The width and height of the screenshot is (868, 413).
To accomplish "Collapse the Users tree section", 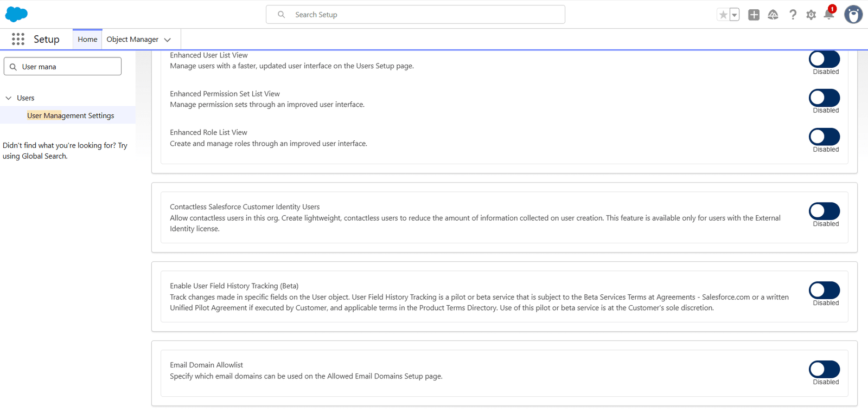I will point(8,98).
